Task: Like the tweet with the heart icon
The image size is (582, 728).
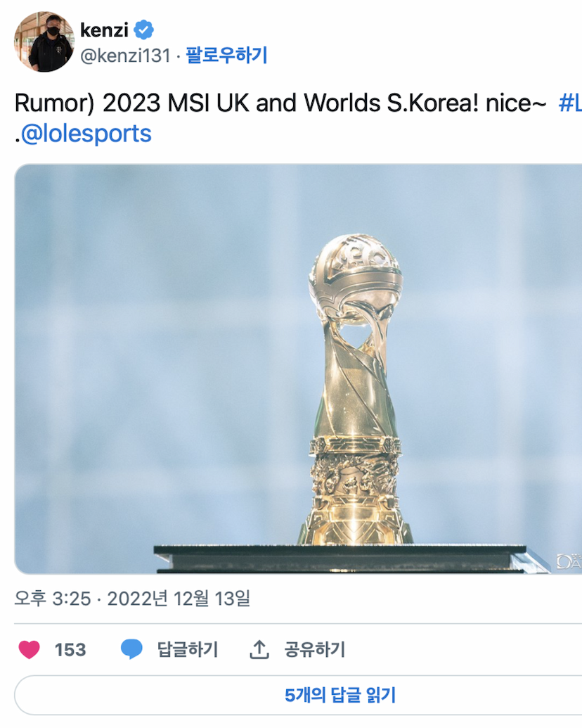Action: coord(30,649)
